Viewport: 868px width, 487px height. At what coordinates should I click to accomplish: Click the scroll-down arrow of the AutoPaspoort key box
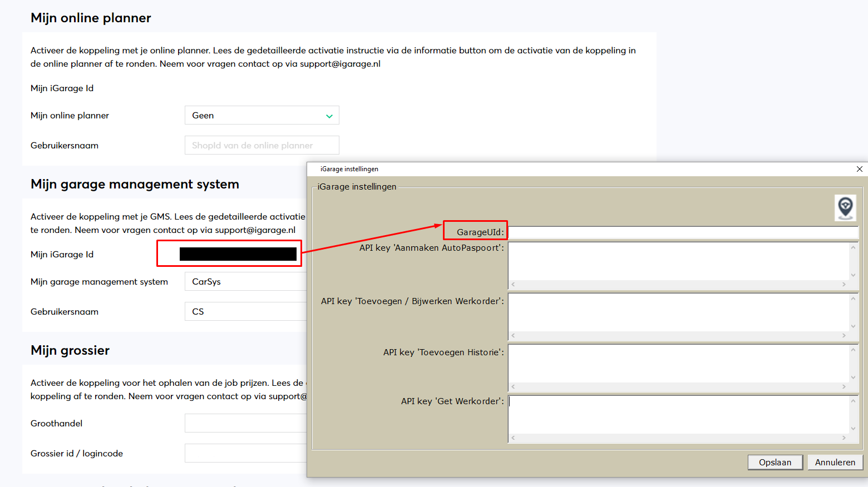(x=853, y=275)
